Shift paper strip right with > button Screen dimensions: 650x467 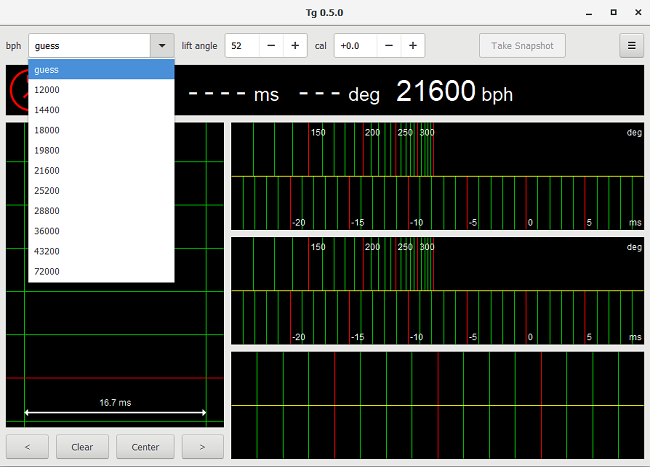(203, 447)
